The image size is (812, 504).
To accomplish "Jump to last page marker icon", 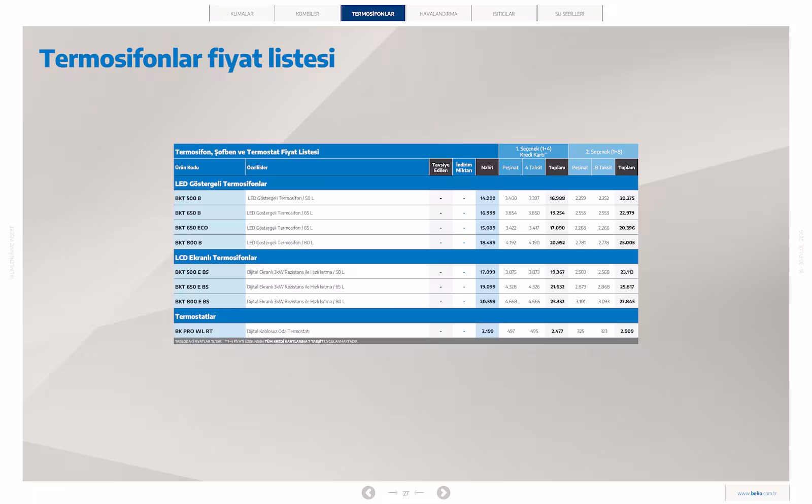I will [419, 493].
